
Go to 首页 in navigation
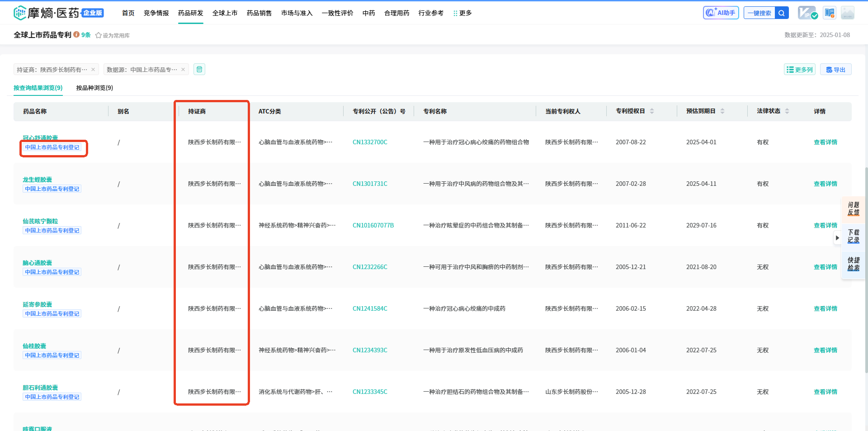[128, 13]
